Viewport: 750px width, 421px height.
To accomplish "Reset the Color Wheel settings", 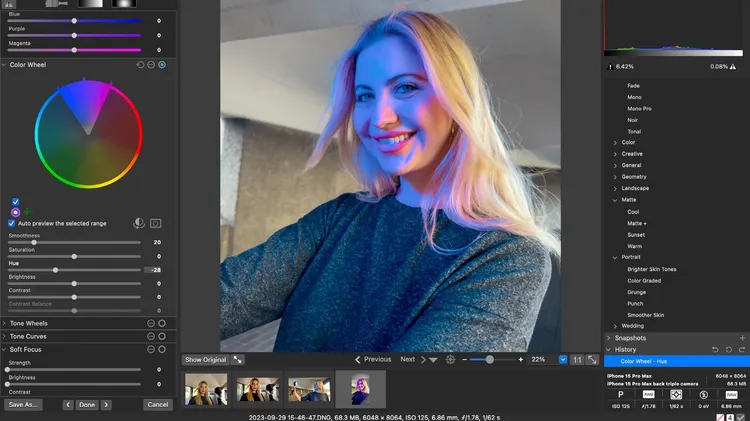I will (x=140, y=65).
